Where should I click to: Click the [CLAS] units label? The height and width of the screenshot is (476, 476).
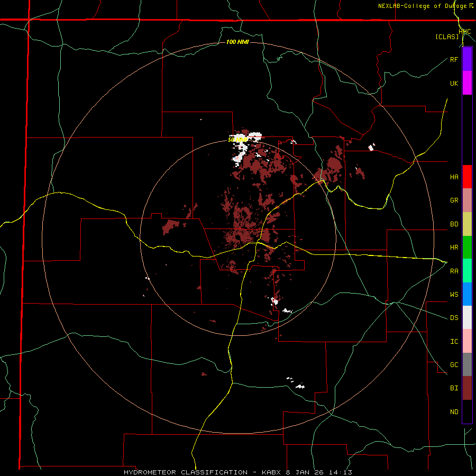click(x=447, y=36)
